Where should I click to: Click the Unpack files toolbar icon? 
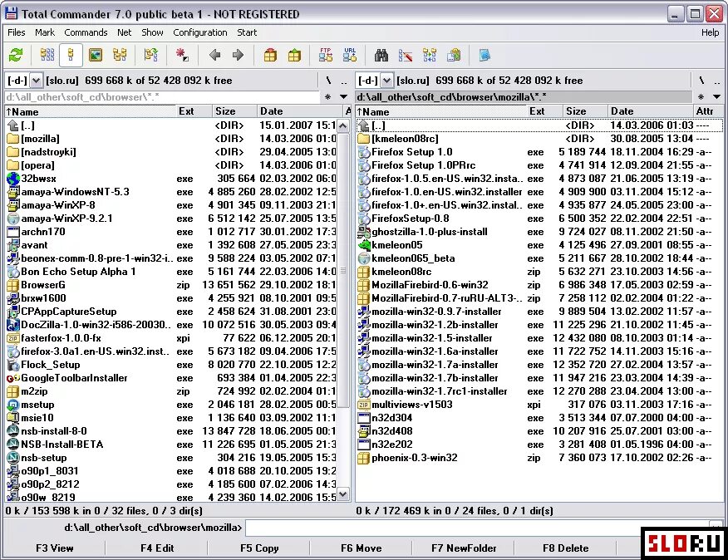[294, 56]
